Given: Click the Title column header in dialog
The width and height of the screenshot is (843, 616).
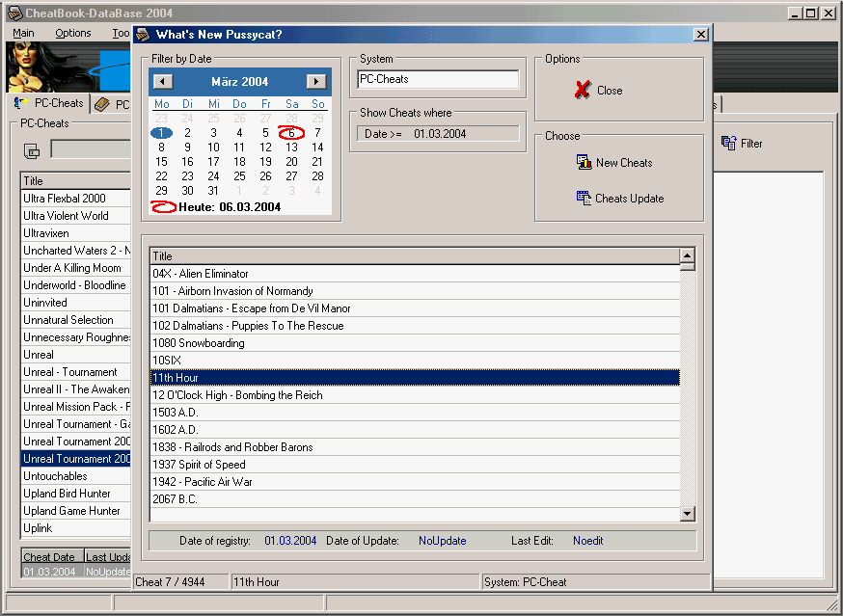Looking at the screenshot, I should tap(415, 256).
